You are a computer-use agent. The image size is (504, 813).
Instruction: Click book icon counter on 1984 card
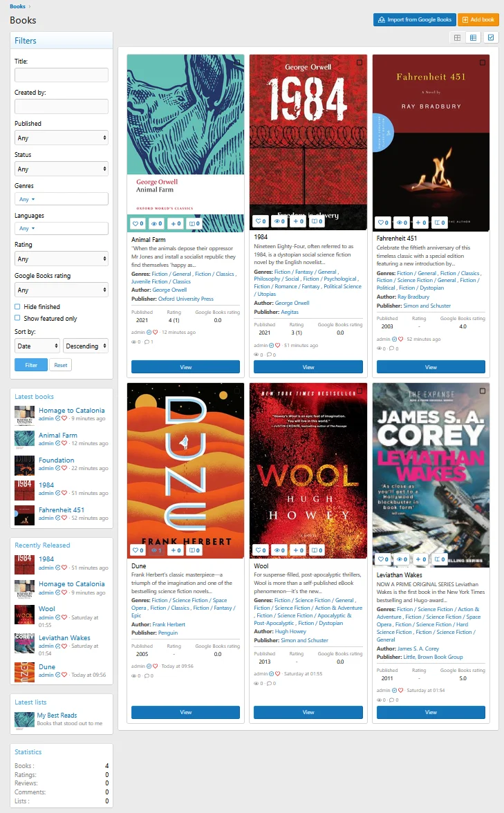(x=317, y=221)
